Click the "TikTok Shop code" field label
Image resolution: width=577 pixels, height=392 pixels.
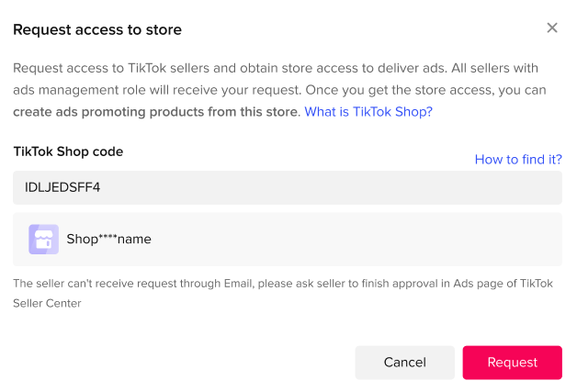68,151
